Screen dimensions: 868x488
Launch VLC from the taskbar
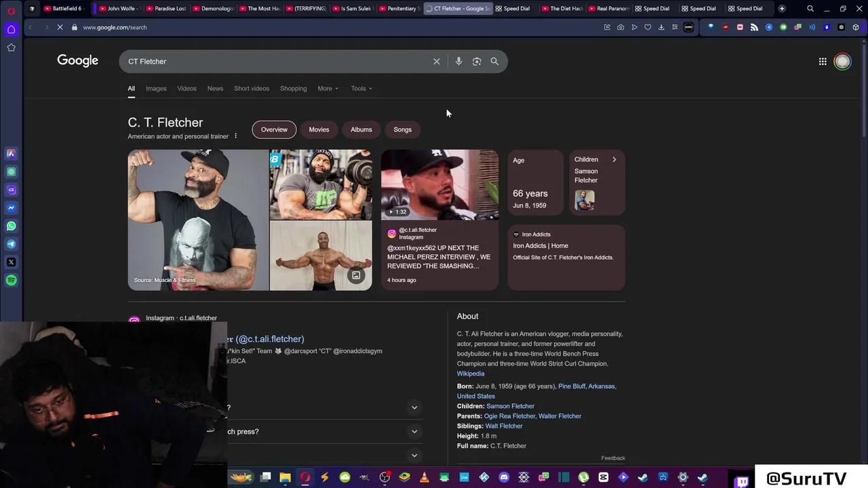[425, 477]
